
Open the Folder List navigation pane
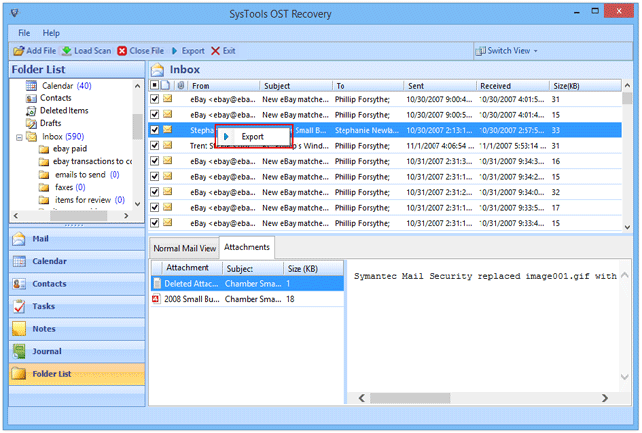tap(77, 374)
